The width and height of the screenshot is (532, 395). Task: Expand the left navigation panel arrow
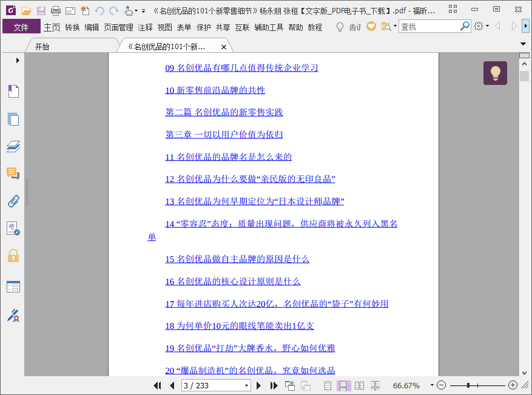point(18,61)
